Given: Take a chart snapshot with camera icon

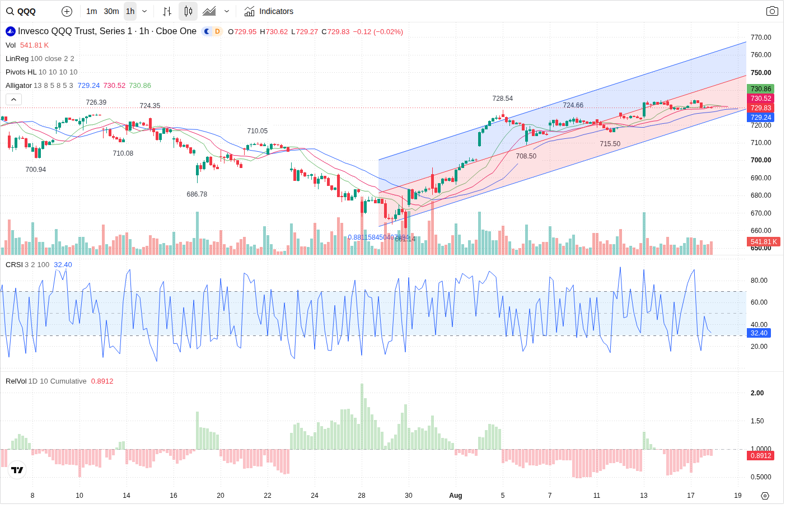Looking at the screenshot, I should [x=772, y=11].
